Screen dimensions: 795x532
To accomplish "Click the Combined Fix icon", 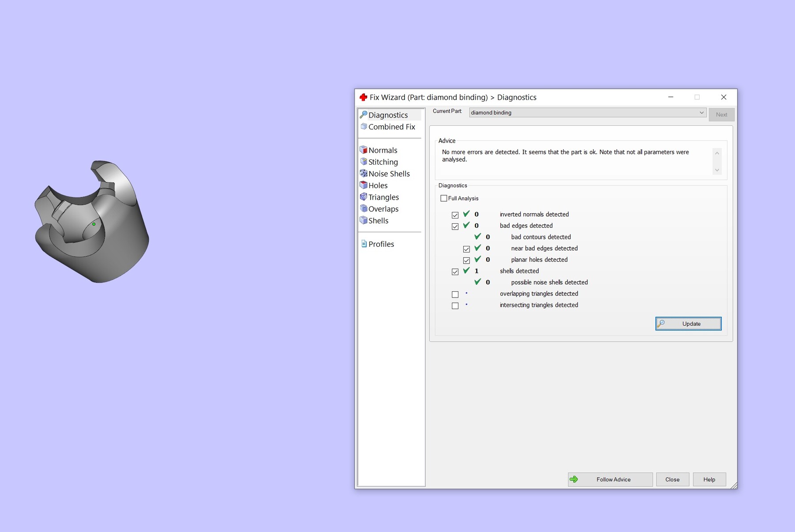I will (363, 127).
